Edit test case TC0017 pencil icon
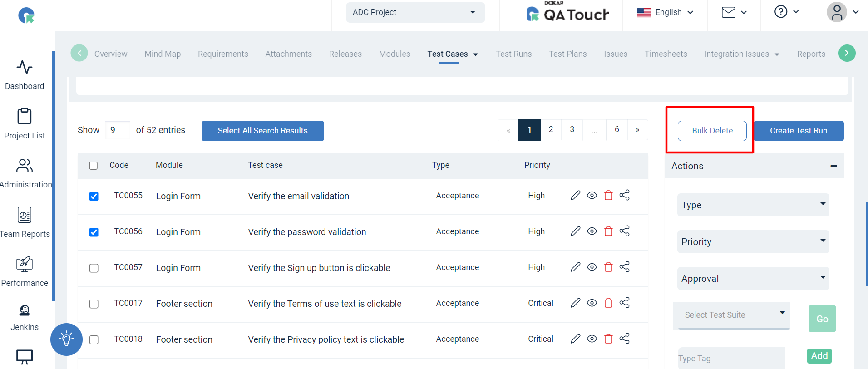 [576, 303]
